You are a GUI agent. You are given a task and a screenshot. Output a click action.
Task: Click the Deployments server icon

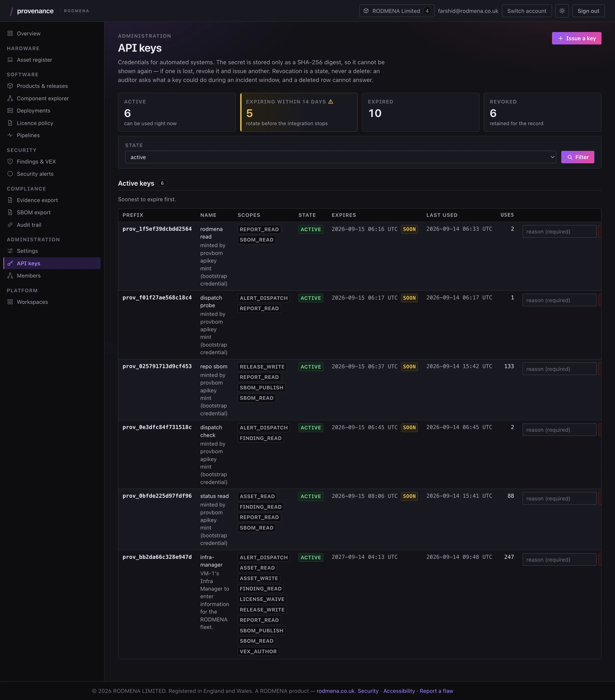(x=10, y=111)
